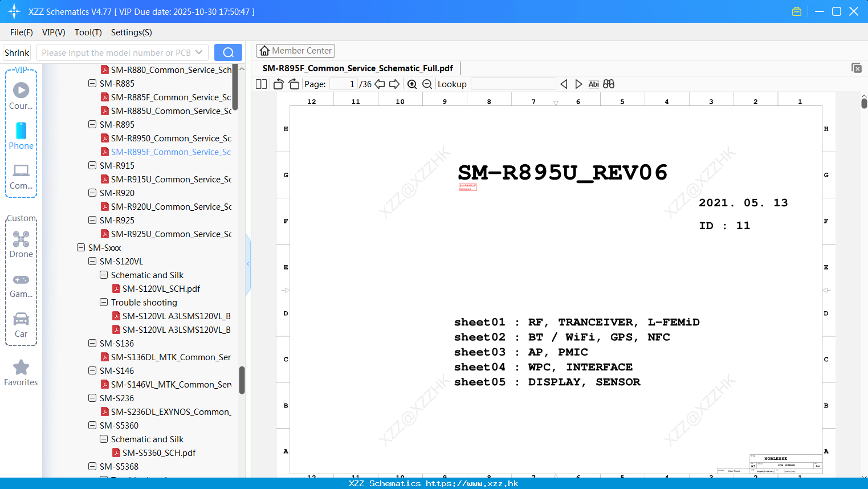
Task: Click Shrink button
Action: (x=17, y=52)
